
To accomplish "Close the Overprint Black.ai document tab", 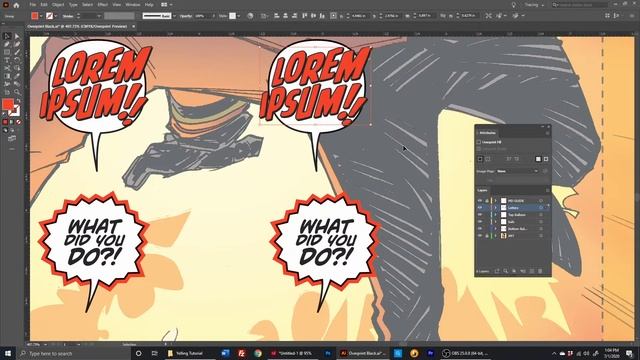I will click(133, 26).
